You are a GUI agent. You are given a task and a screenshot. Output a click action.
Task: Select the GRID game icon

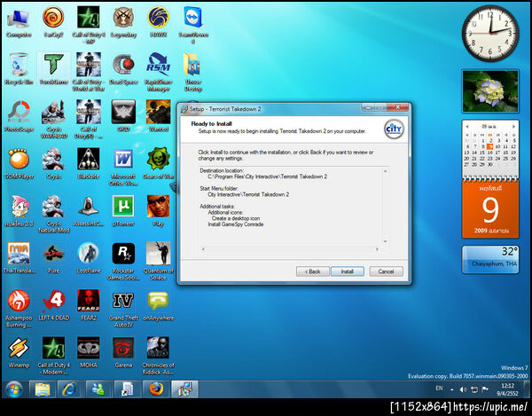click(x=123, y=116)
